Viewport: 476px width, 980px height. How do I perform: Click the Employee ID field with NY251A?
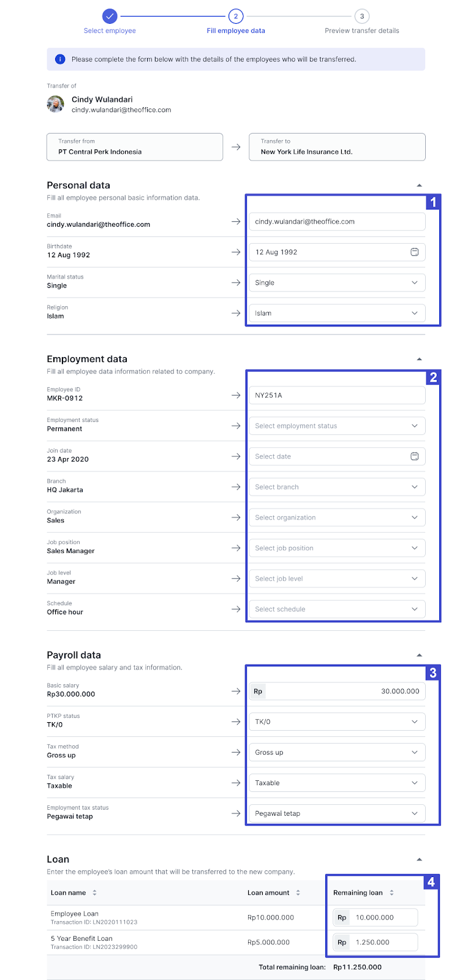[x=337, y=395]
